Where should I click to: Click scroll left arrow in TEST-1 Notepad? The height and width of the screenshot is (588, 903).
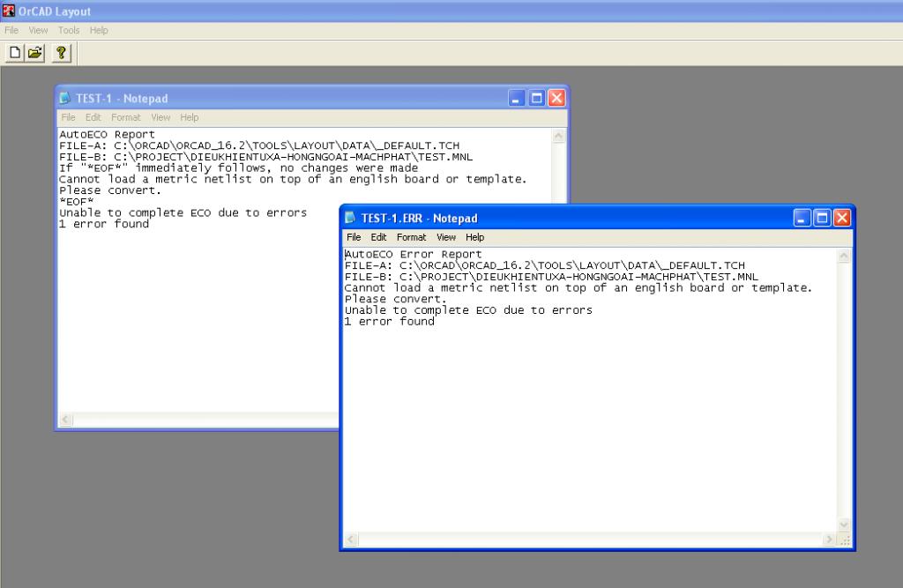(x=65, y=420)
